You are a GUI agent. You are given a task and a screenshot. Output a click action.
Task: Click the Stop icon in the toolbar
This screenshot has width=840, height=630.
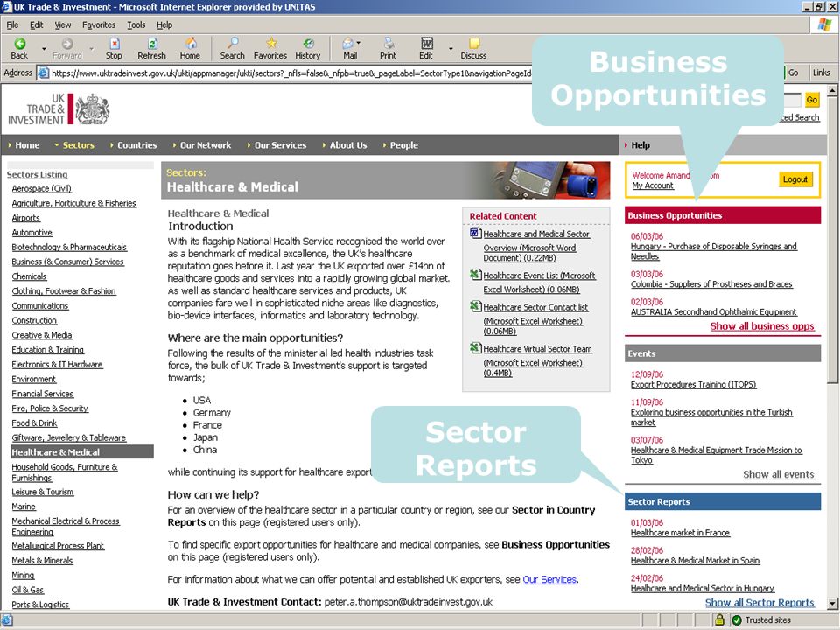(x=114, y=44)
